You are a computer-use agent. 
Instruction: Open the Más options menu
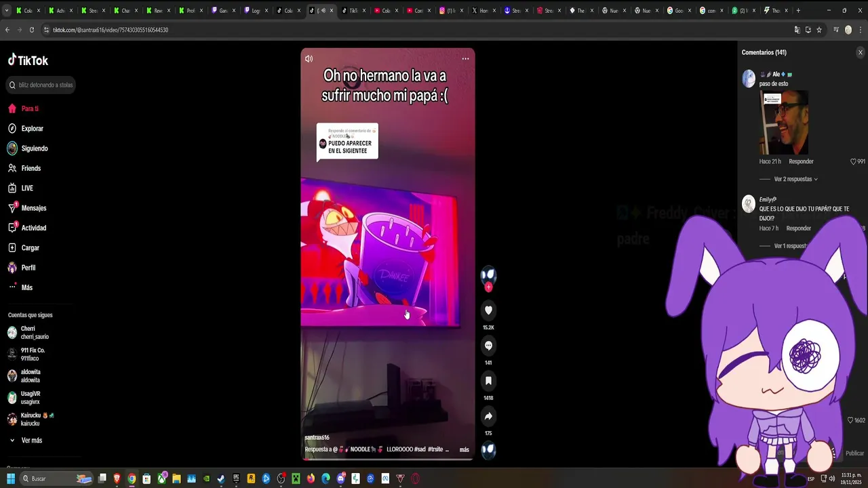click(x=20, y=287)
